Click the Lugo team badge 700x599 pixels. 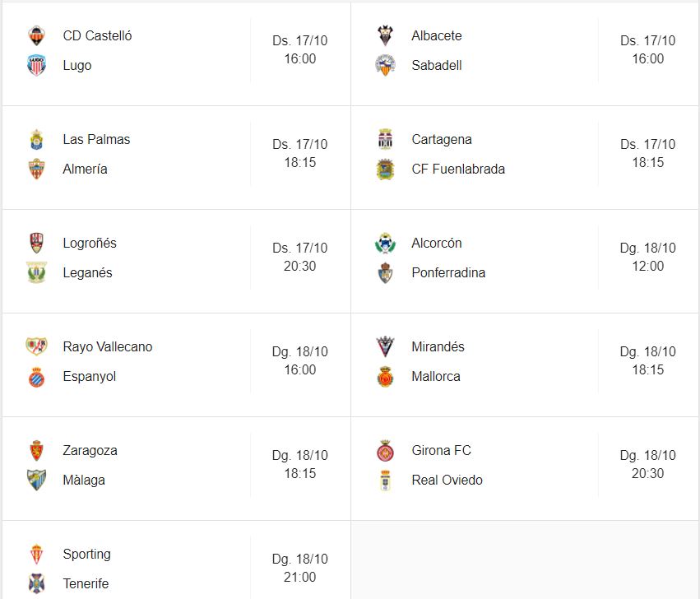tap(36, 66)
